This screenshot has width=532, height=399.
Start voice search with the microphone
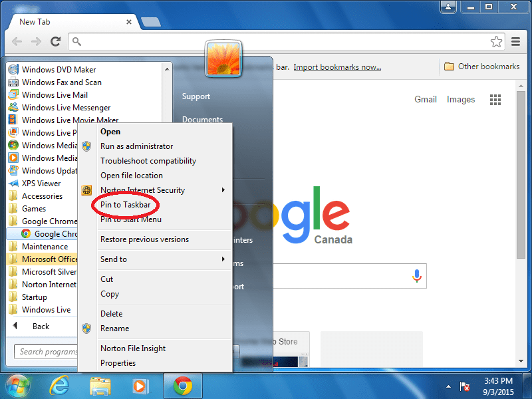click(417, 276)
